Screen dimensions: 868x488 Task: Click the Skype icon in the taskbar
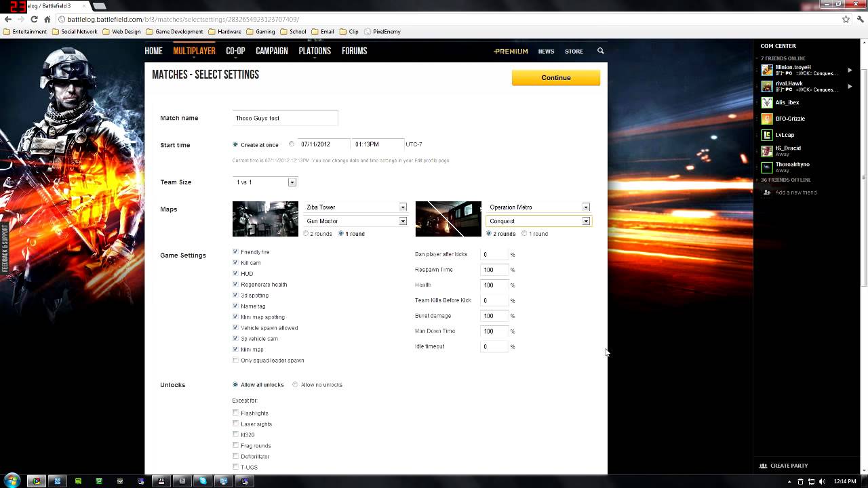203,481
